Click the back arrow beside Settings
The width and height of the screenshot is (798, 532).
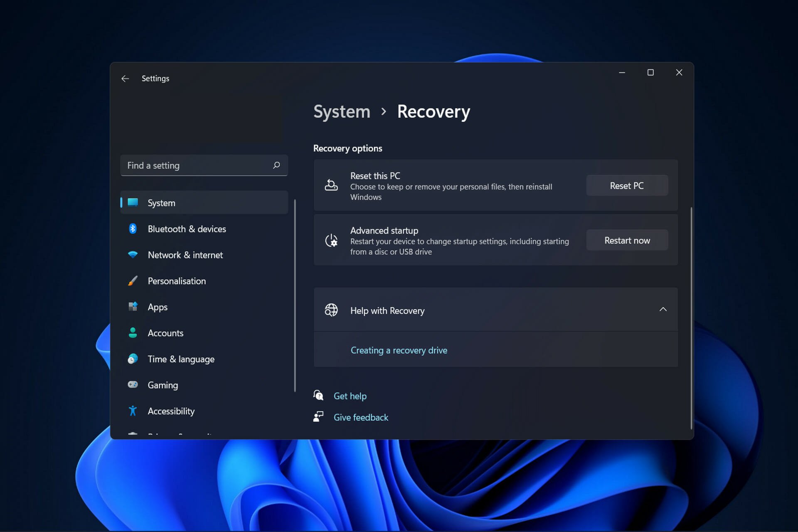point(125,79)
